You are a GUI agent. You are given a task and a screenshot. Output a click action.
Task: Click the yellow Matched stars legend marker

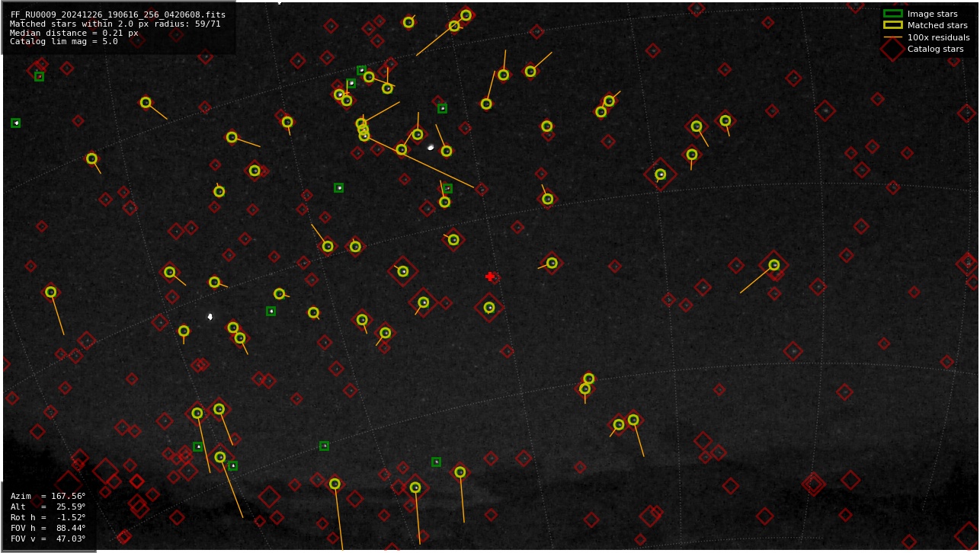(x=892, y=25)
